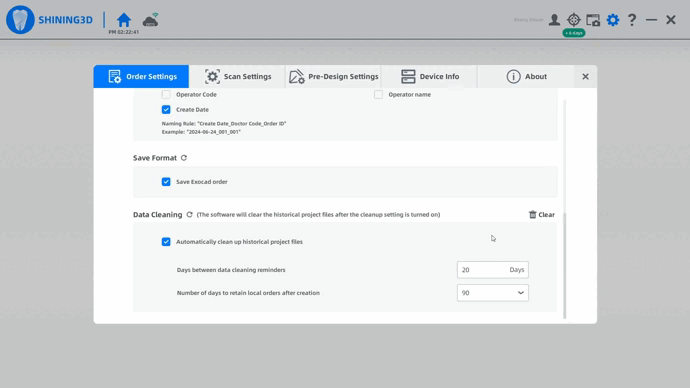Screen dimensions: 690x388
Task: Switch to Scan Settings tab
Action: 238,77
